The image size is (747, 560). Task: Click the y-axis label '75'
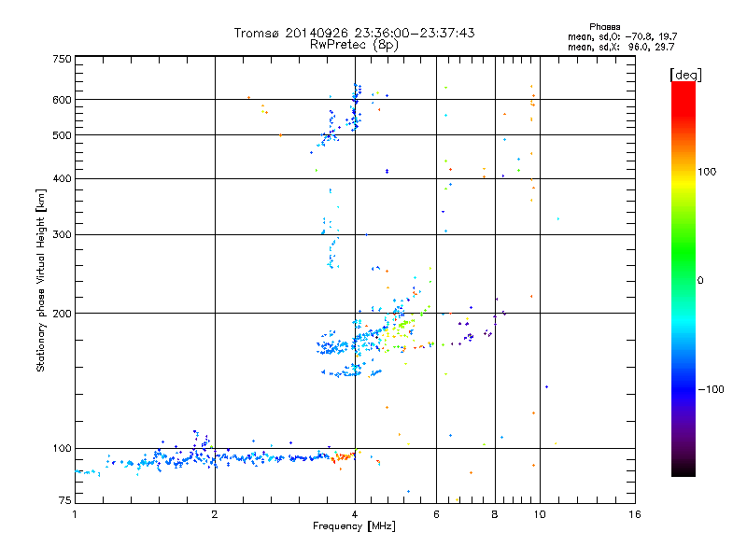[x=65, y=500]
